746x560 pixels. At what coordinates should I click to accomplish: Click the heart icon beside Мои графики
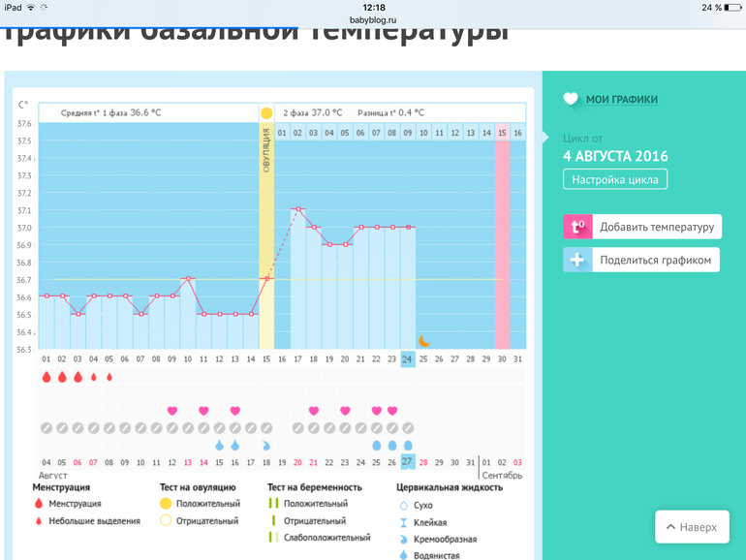click(x=571, y=99)
